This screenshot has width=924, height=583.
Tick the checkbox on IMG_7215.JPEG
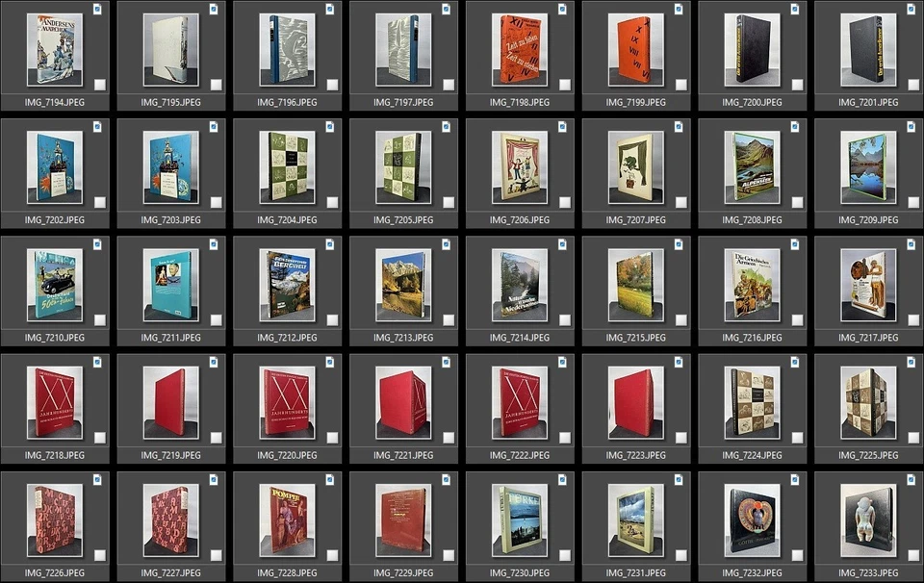(x=681, y=320)
